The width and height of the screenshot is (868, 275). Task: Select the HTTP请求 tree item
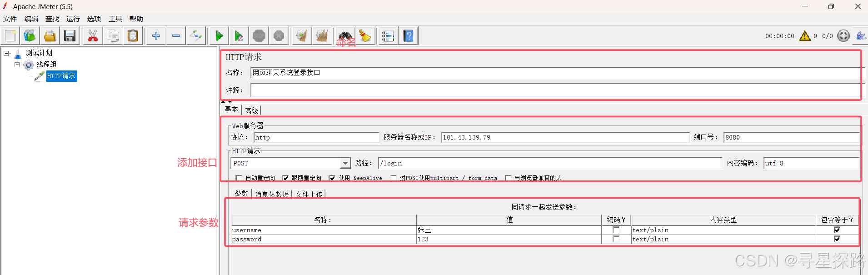point(61,76)
